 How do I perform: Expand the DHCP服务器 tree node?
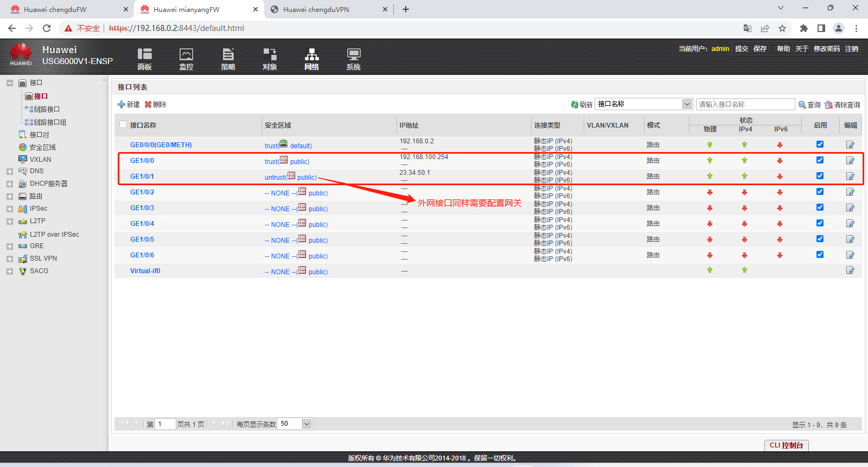10,184
